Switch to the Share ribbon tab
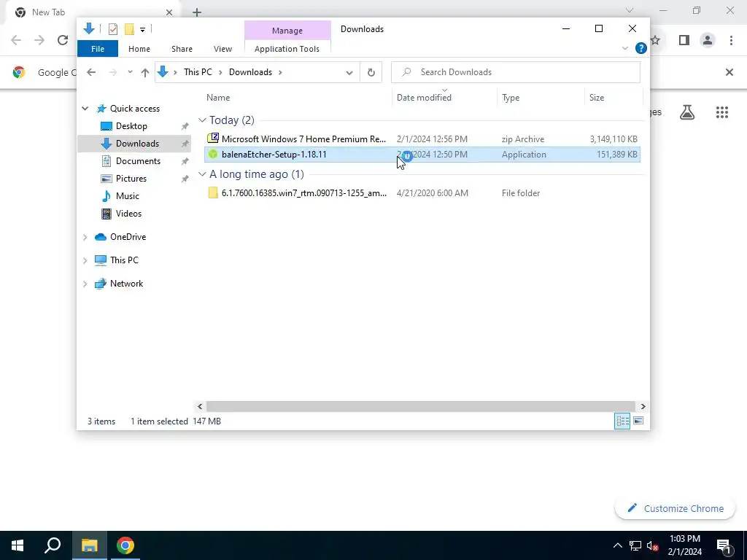 [182, 49]
